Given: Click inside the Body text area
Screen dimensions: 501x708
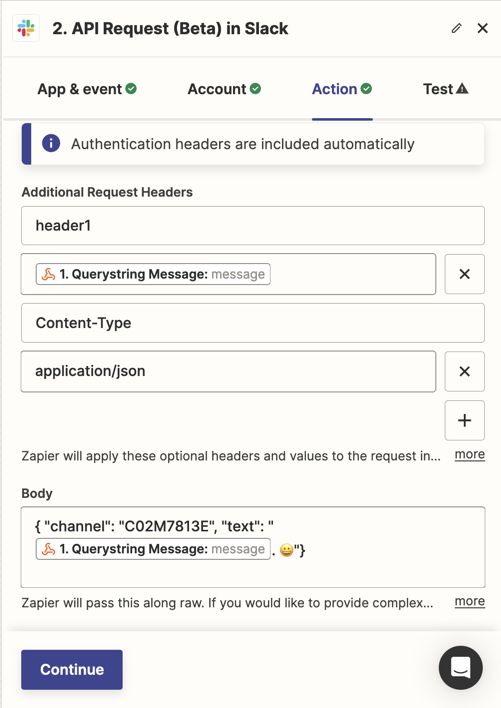Looking at the screenshot, I should click(253, 547).
